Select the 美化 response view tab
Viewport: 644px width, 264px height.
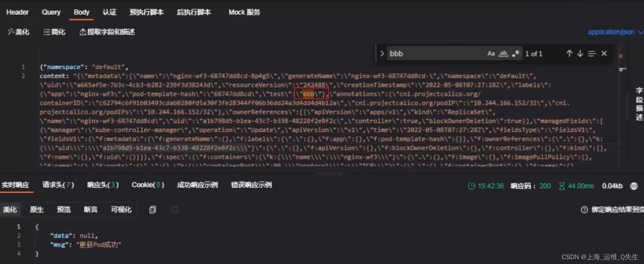click(x=10, y=209)
